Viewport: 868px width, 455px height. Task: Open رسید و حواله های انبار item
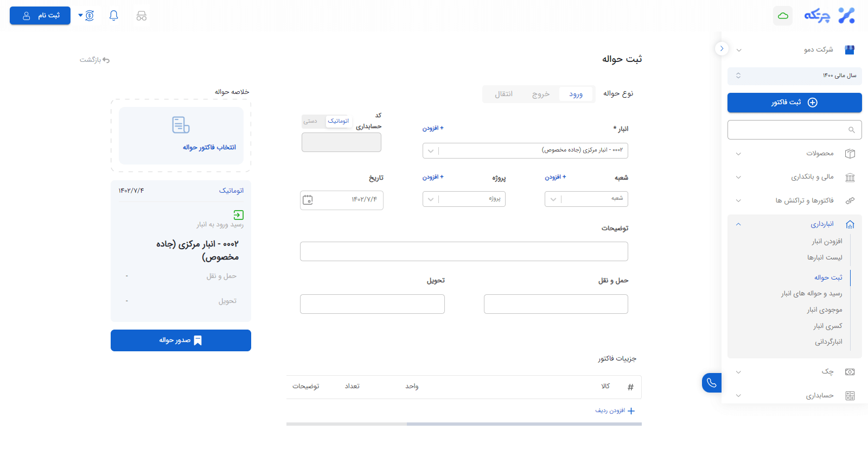tap(812, 294)
